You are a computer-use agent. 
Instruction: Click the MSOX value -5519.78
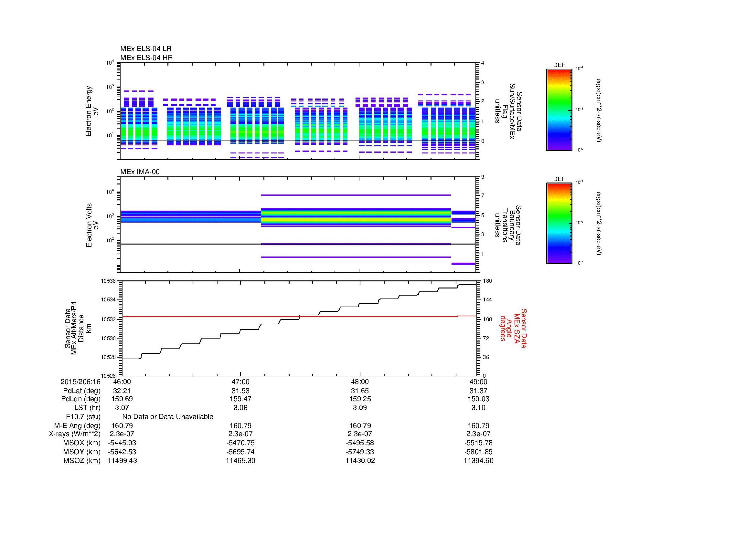478,443
